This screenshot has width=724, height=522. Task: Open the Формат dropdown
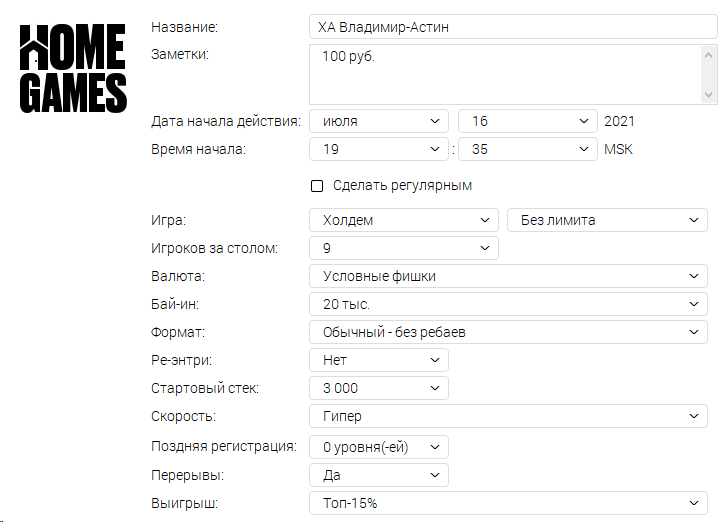508,332
